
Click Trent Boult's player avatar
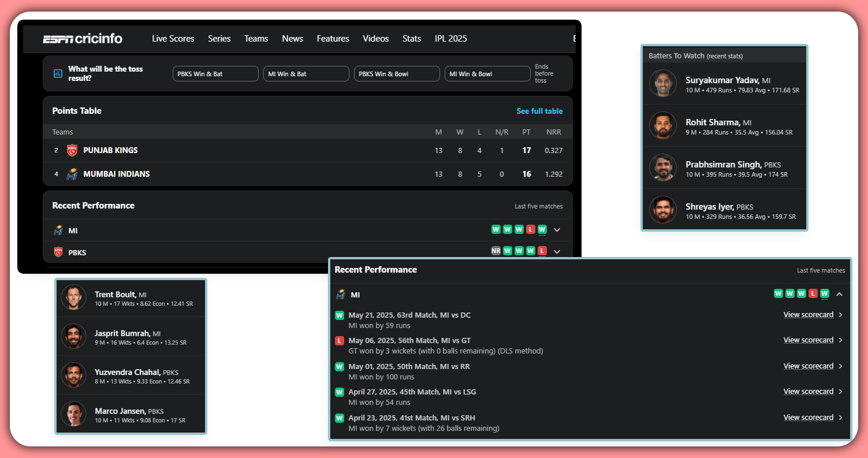(x=73, y=297)
